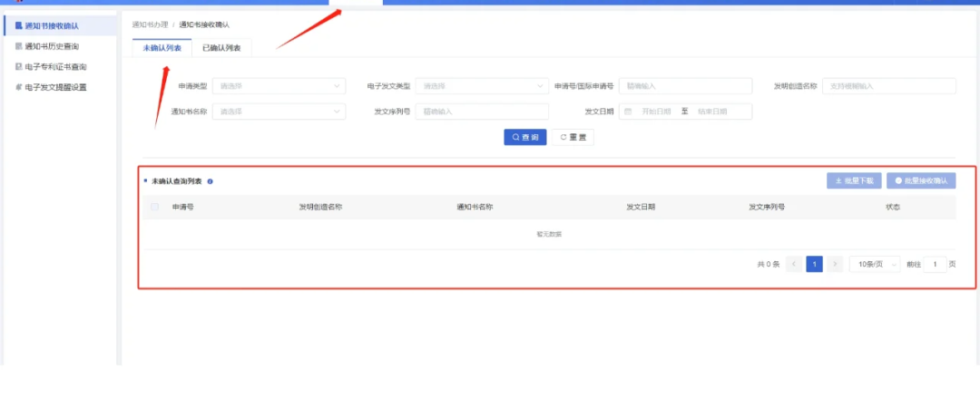Click the 发明创造名称 column header
The height and width of the screenshot is (418, 980).
click(320, 207)
